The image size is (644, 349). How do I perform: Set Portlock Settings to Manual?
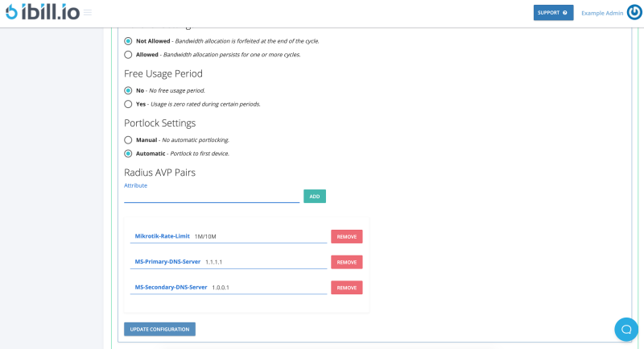128,140
